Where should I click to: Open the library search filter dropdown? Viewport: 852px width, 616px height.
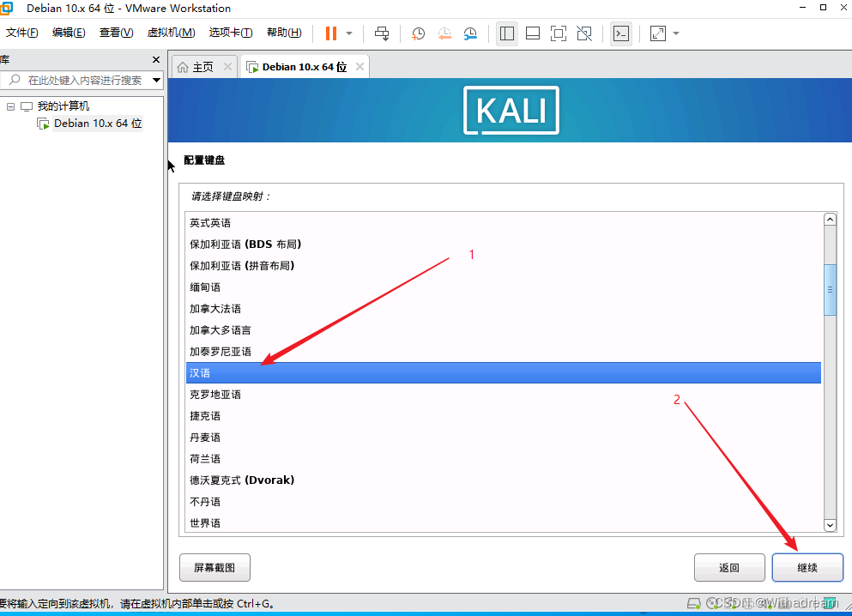(x=156, y=81)
